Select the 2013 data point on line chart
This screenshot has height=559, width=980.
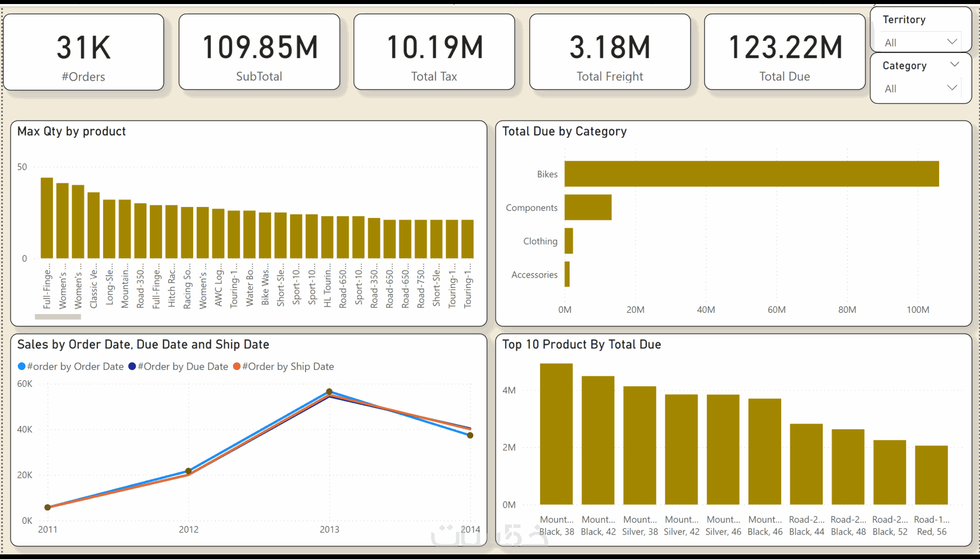pos(329,392)
